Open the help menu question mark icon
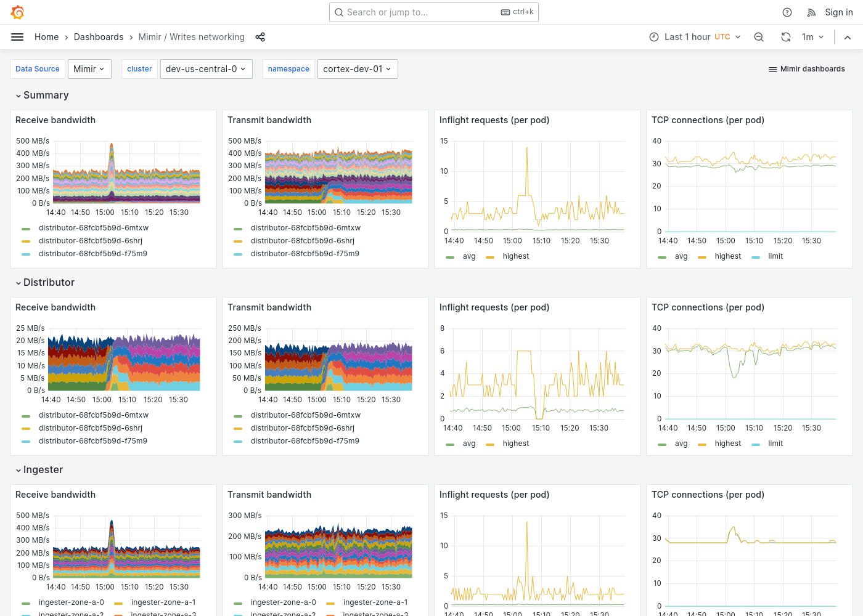 pyautogui.click(x=787, y=12)
